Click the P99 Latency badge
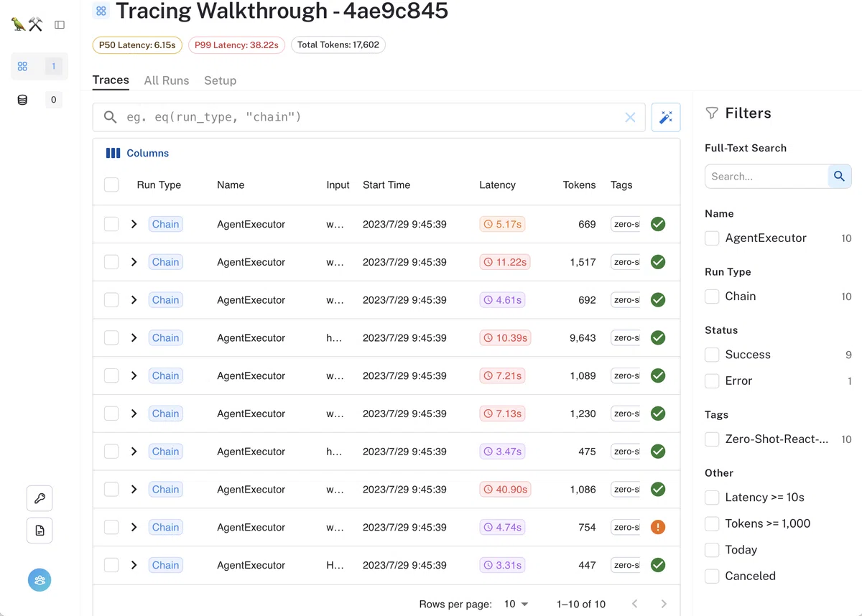The height and width of the screenshot is (616, 862). pyautogui.click(x=236, y=45)
